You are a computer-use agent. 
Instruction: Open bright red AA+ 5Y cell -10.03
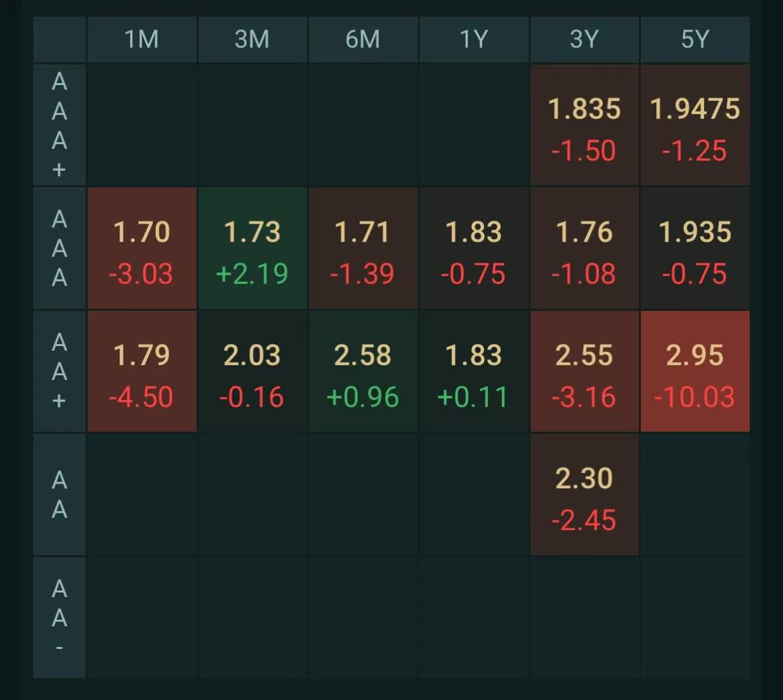point(695,371)
